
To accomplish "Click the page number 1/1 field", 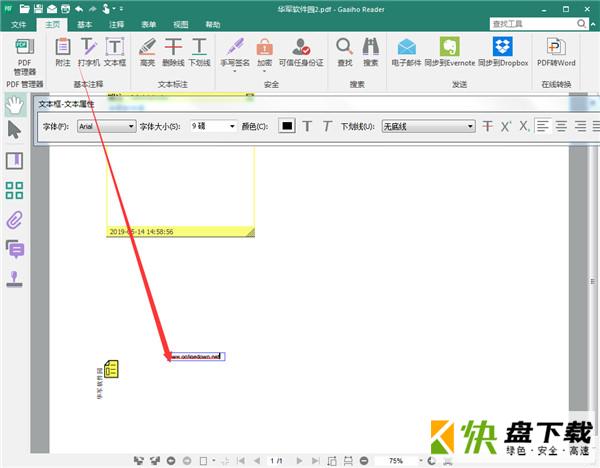I will 277,461.
